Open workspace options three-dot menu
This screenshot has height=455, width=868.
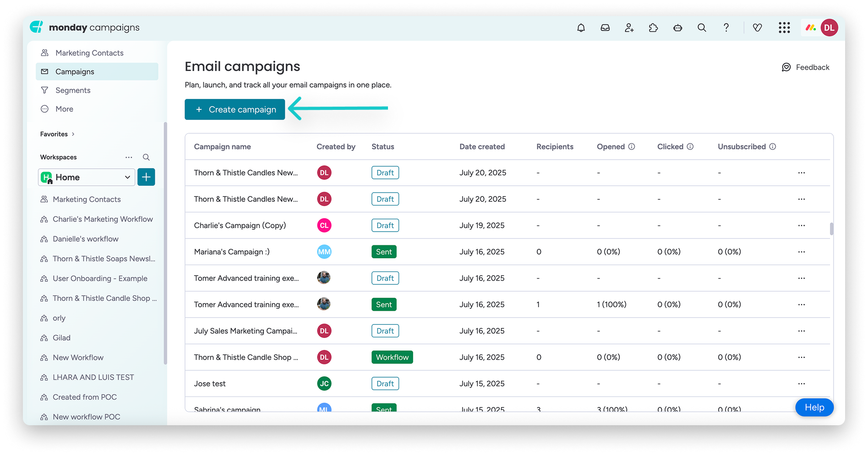click(129, 157)
